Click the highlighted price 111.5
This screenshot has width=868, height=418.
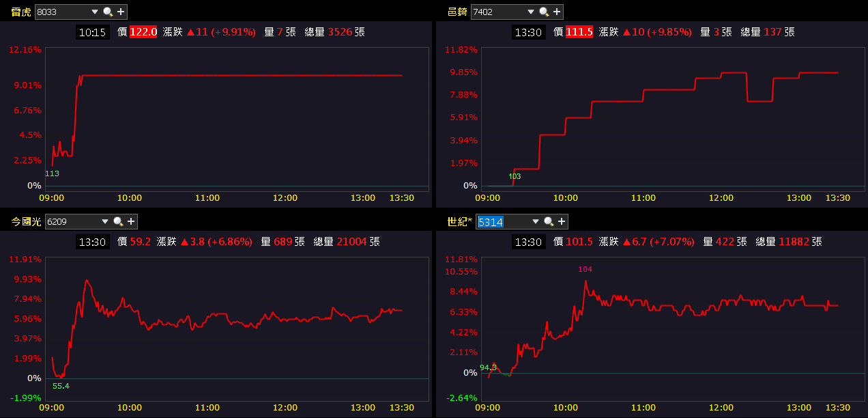579,31
